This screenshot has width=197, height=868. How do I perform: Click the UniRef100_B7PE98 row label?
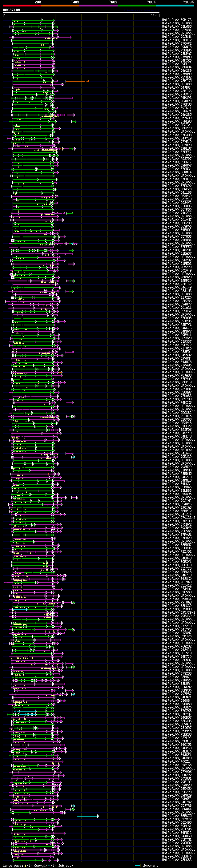177,122
